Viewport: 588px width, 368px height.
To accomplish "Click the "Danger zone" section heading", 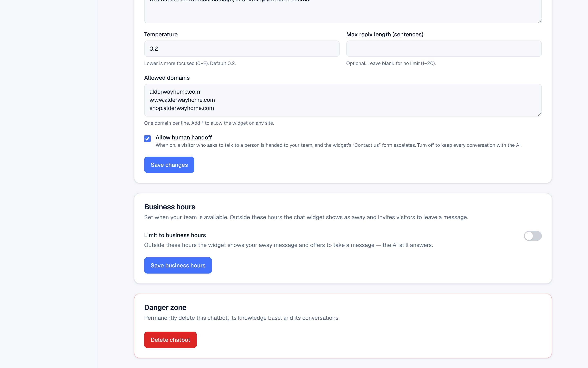I will point(165,307).
